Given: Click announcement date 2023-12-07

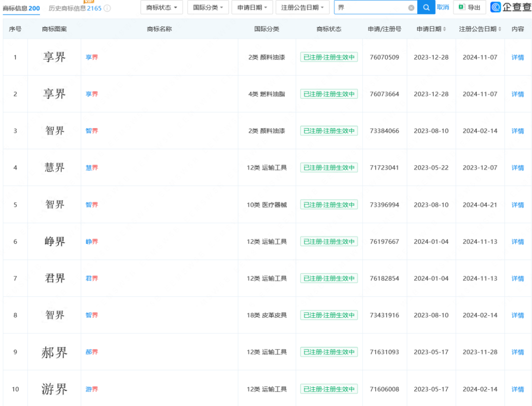Looking at the screenshot, I should pos(480,168).
